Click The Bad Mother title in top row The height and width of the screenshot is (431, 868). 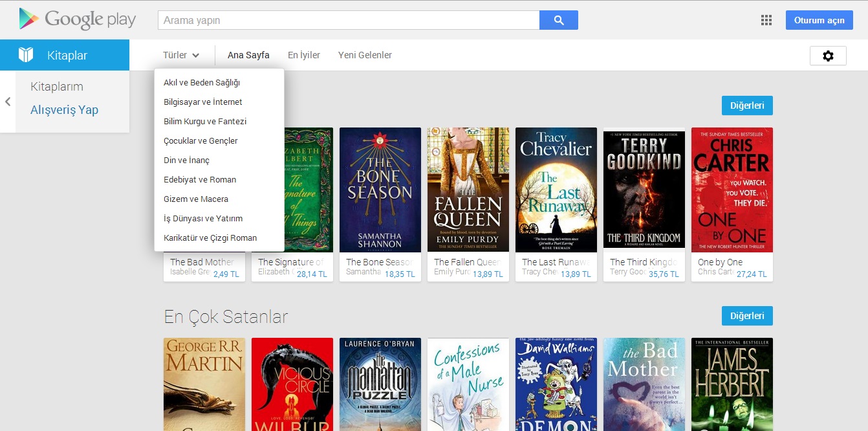pos(203,262)
